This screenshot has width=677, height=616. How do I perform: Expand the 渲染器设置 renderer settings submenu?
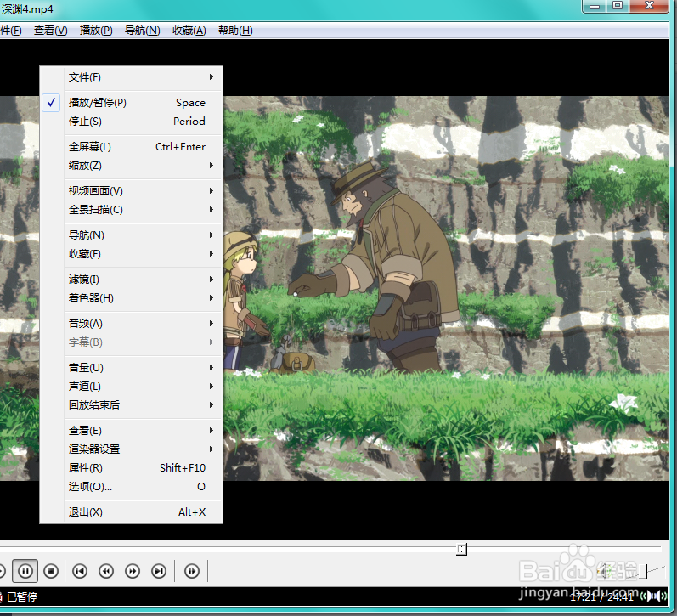pyautogui.click(x=132, y=449)
